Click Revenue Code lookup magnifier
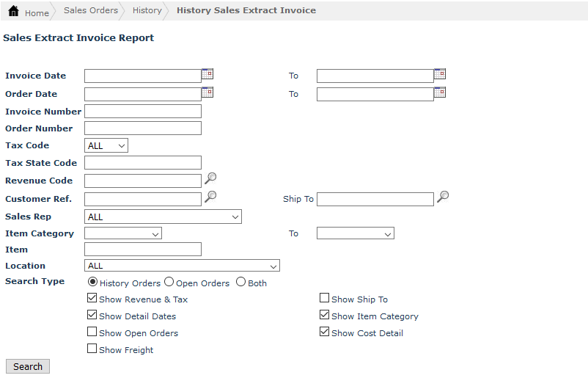 pyautogui.click(x=210, y=178)
